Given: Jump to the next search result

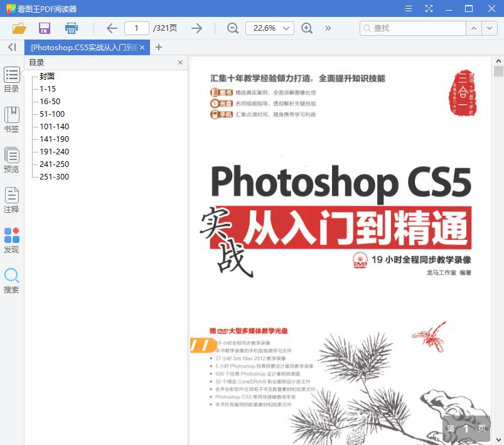Looking at the screenshot, I should (x=490, y=28).
